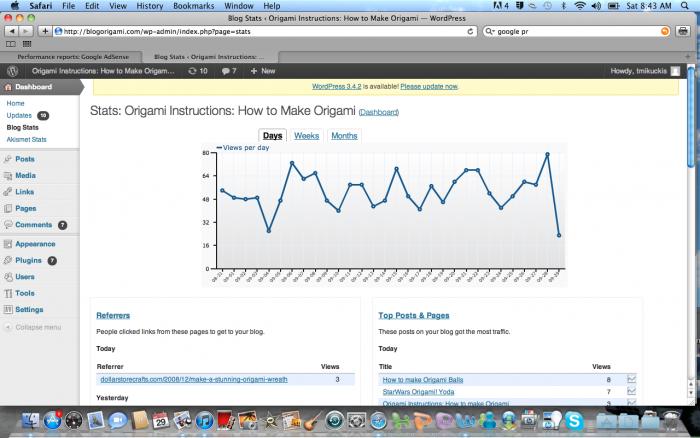Open the File menu
The image size is (700, 438).
point(68,6)
